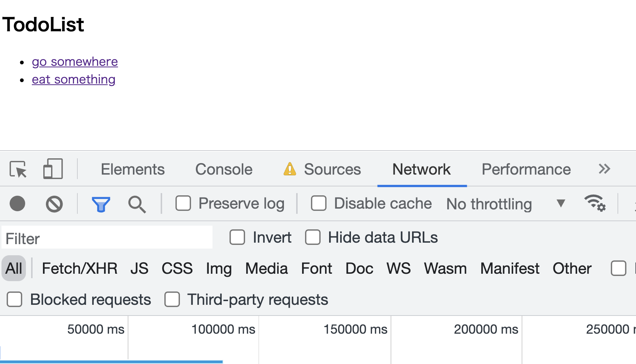The width and height of the screenshot is (636, 364).
Task: Open the Performance tab
Action: click(x=526, y=169)
